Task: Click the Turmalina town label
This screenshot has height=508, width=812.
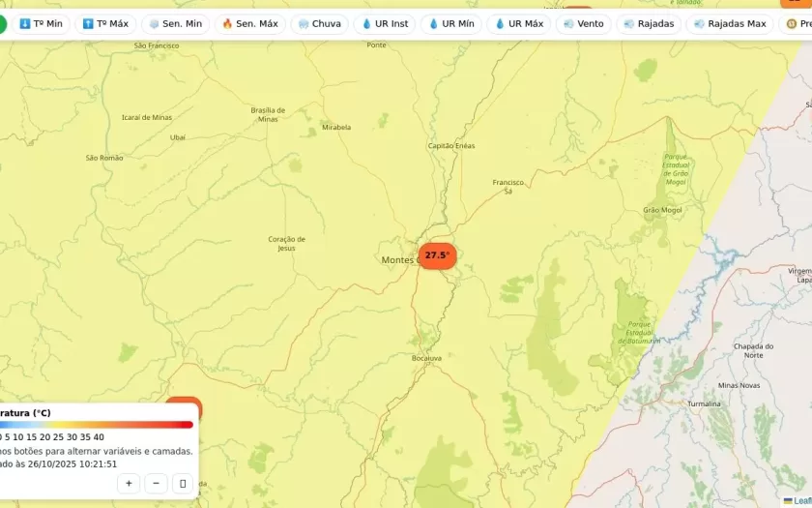Action: 704,403
